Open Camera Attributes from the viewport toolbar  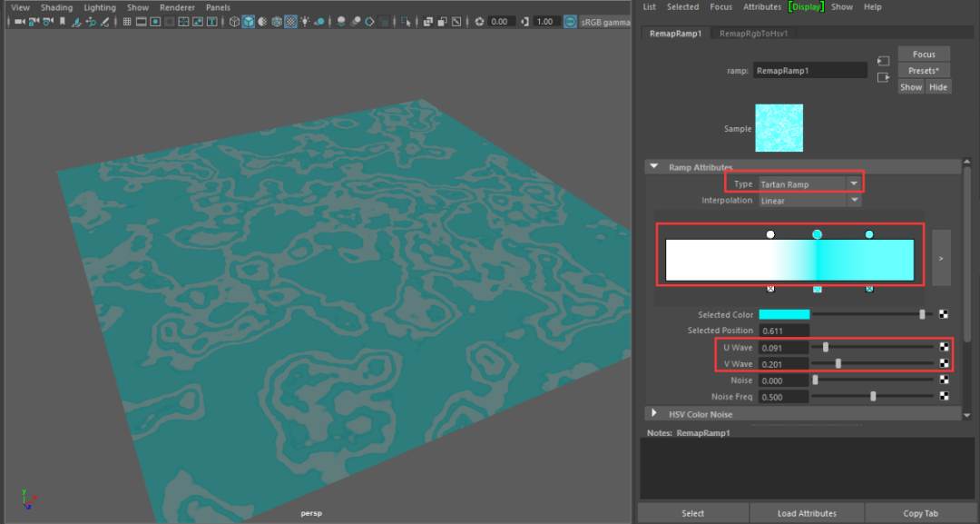coord(48,22)
